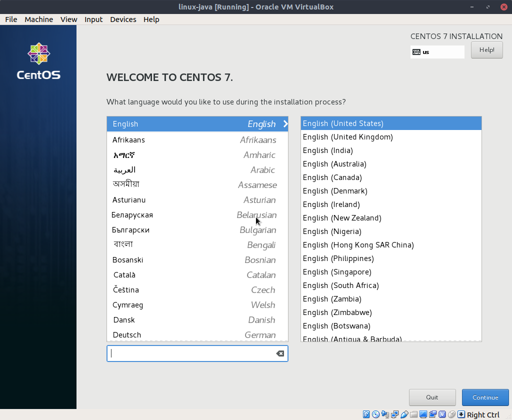Select Català in the language list

197,275
